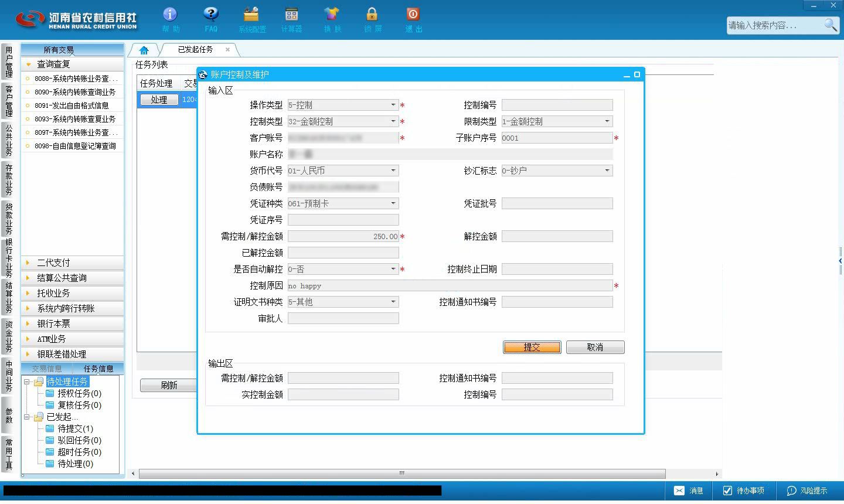Expand the 二代支付 menu group
Image resolution: width=844 pixels, height=504 pixels.
pyautogui.click(x=72, y=263)
